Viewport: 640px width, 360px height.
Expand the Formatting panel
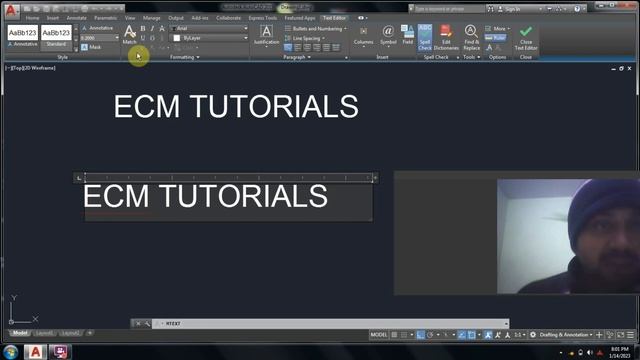pos(184,57)
